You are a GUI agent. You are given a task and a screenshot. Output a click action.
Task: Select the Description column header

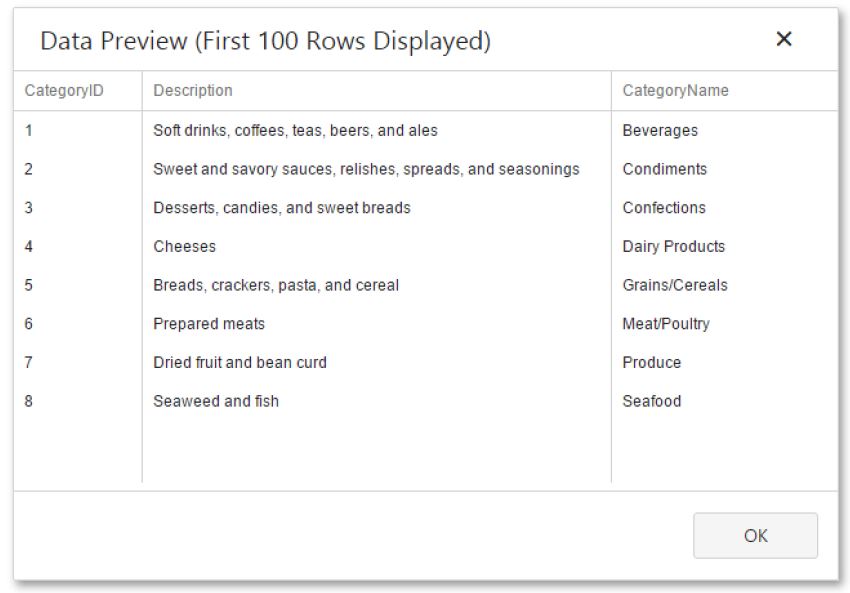point(193,91)
